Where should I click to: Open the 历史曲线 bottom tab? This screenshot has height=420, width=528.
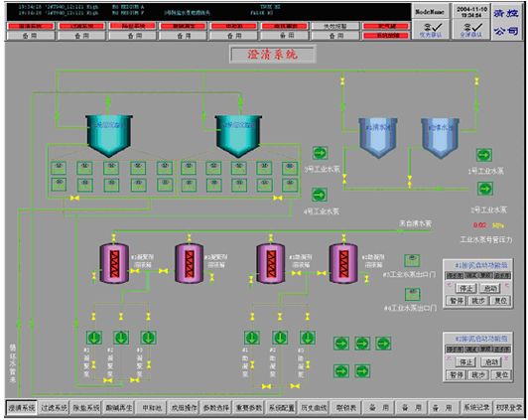314,408
